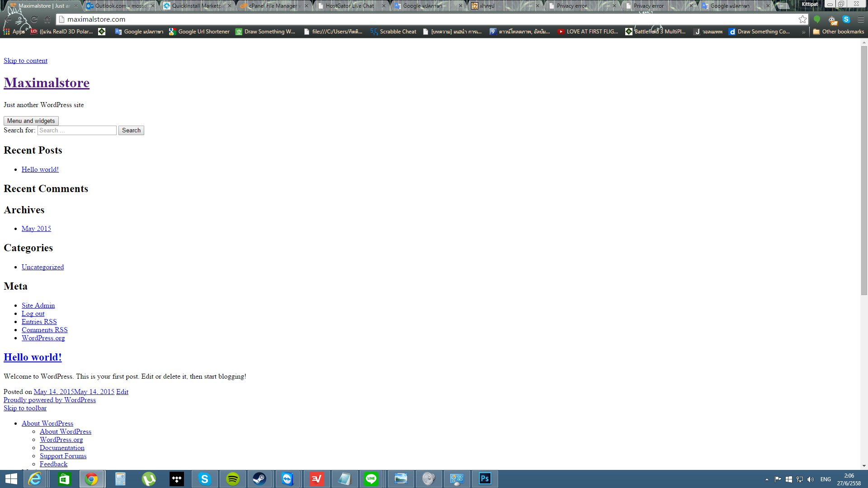The height and width of the screenshot is (488, 868).
Task: Toggle Menu and widgets button
Action: tap(31, 121)
